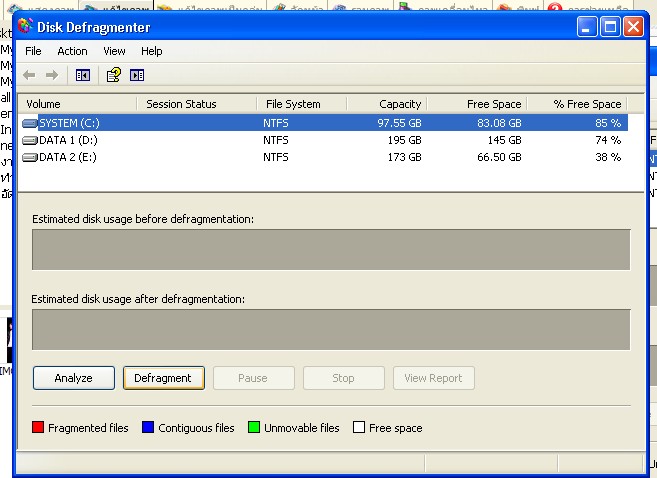Screen dimensions: 657x478
Task: Sort by the Volume column header
Action: (78, 104)
